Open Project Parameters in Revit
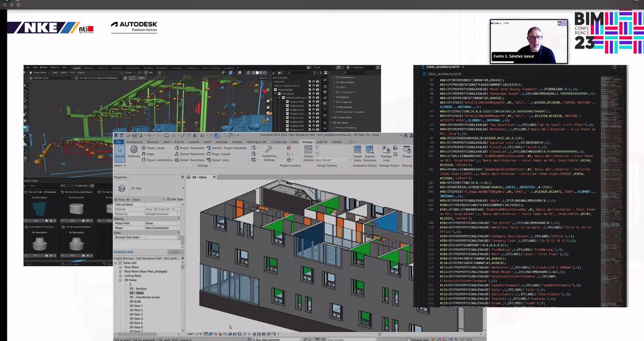The image size is (644, 341). pyautogui.click(x=190, y=148)
